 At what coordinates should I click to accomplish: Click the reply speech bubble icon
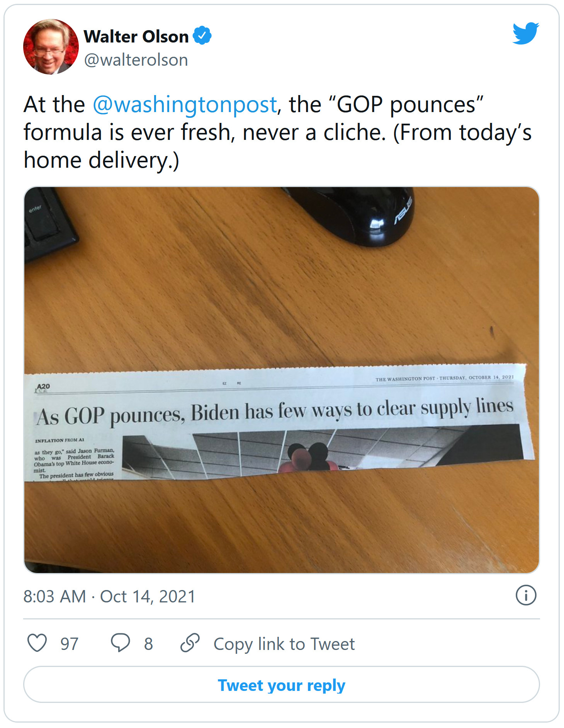click(120, 643)
